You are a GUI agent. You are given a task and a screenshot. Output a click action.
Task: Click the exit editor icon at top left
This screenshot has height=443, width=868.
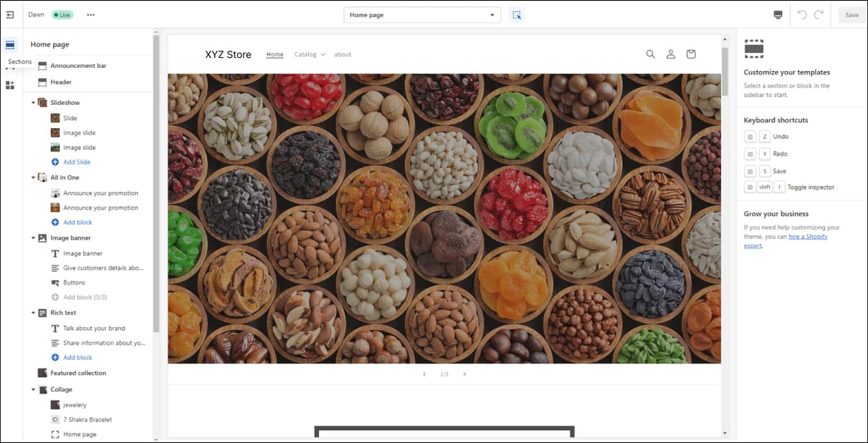coord(10,14)
